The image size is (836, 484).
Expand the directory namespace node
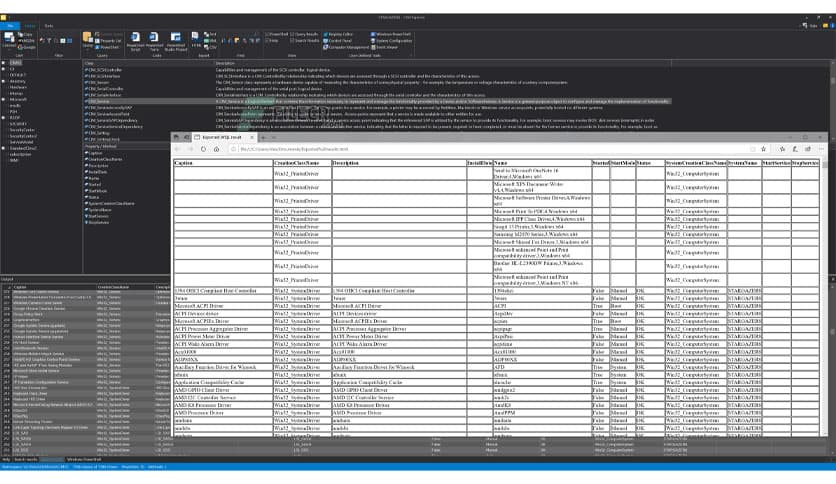(3, 81)
